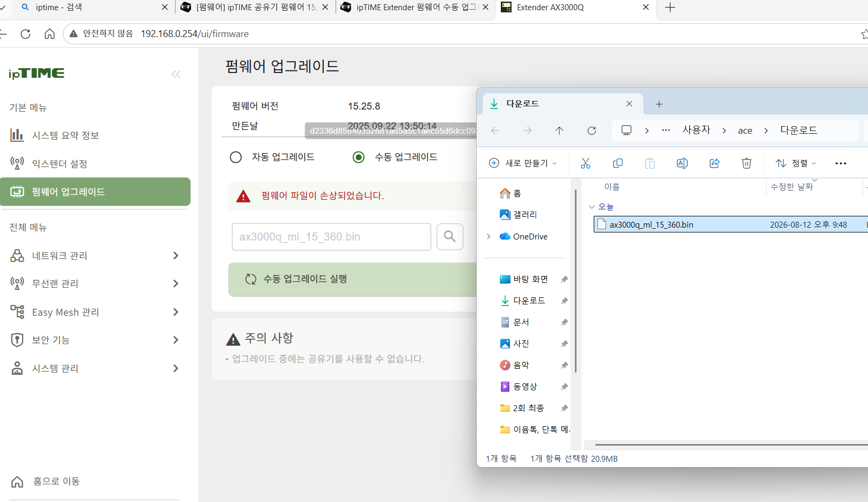This screenshot has height=502, width=868.
Task: Click the breadcrumb ellipsis for hidden folders
Action: [666, 130]
